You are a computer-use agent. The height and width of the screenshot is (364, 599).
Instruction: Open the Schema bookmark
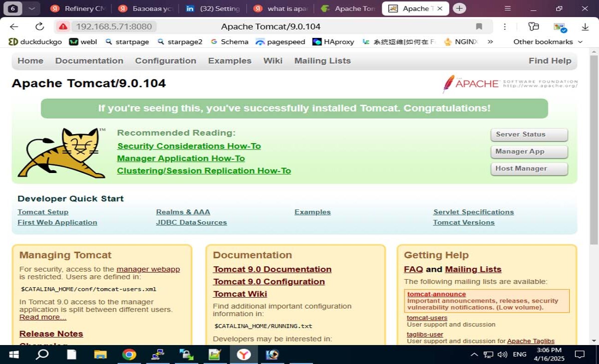pos(230,42)
